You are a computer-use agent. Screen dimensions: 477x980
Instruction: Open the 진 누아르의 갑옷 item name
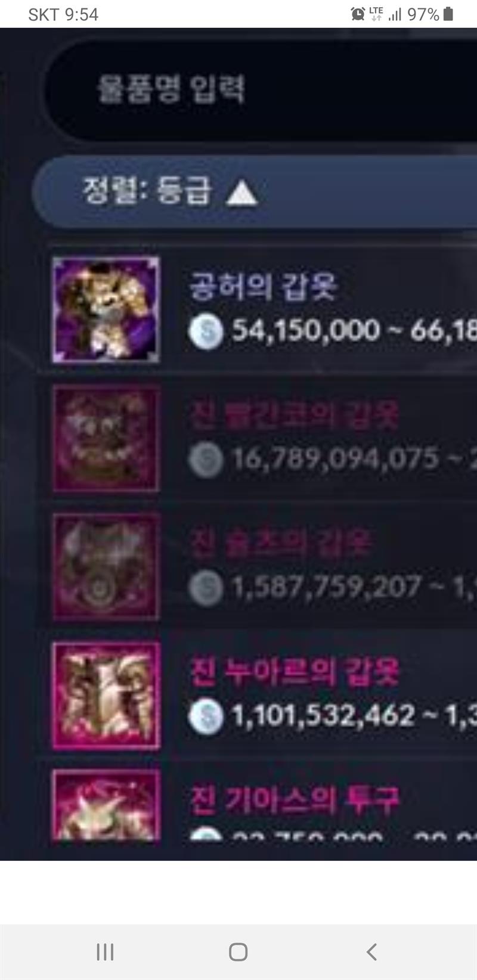pos(294,671)
